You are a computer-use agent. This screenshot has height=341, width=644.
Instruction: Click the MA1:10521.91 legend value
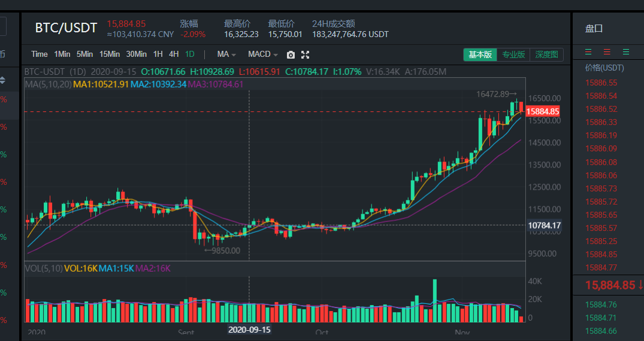pyautogui.click(x=101, y=84)
